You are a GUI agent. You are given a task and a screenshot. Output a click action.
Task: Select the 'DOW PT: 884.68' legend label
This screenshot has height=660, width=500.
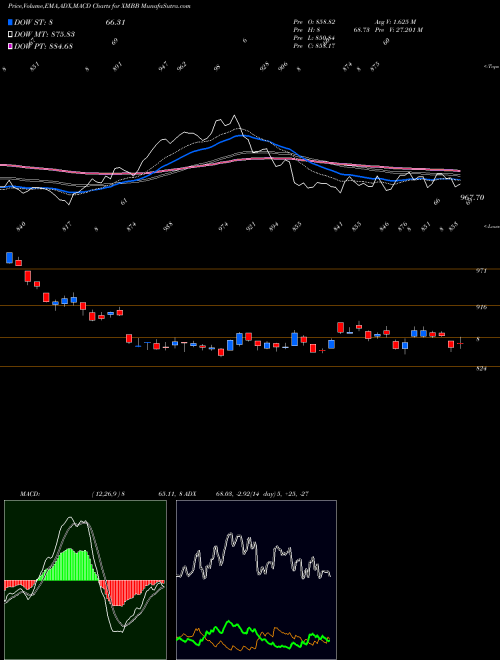[x=43, y=46]
